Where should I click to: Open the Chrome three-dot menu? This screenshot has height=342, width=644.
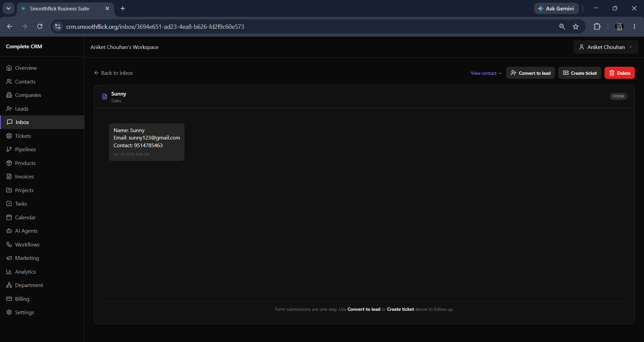(x=634, y=26)
